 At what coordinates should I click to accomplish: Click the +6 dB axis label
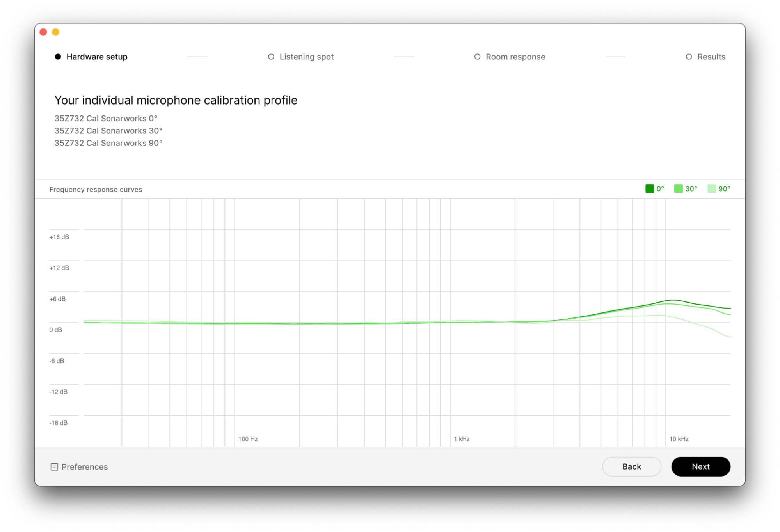(x=57, y=299)
